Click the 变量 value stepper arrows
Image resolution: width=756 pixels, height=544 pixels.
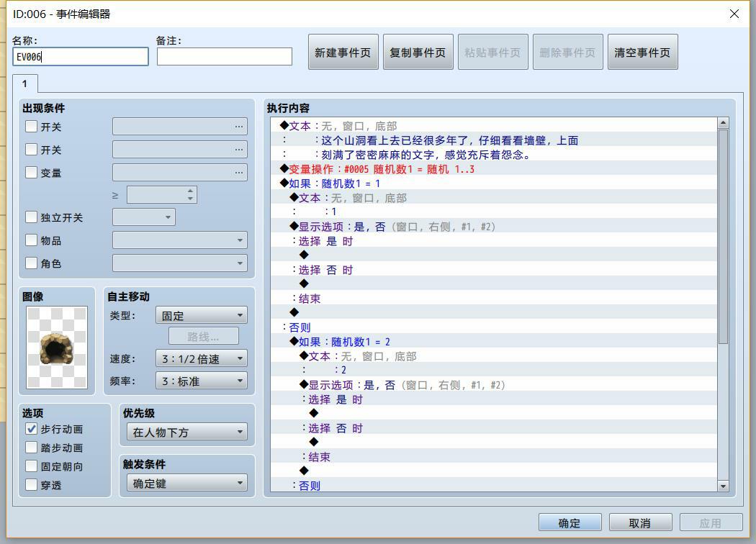point(191,194)
